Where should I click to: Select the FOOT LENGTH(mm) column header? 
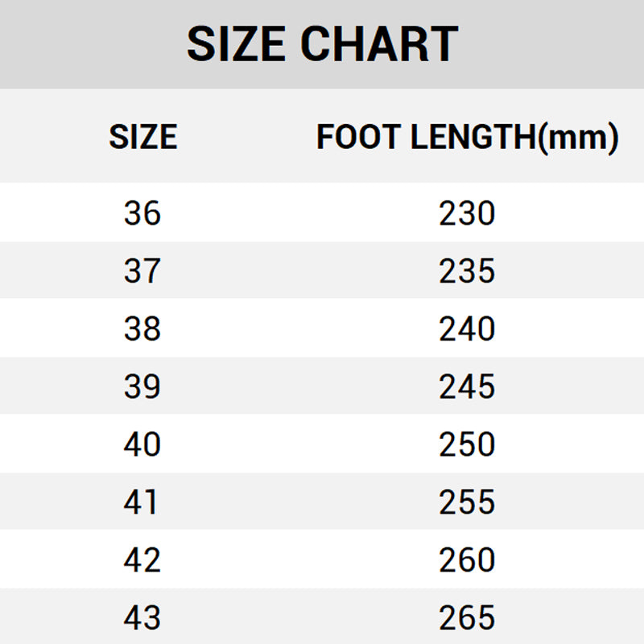(x=467, y=138)
